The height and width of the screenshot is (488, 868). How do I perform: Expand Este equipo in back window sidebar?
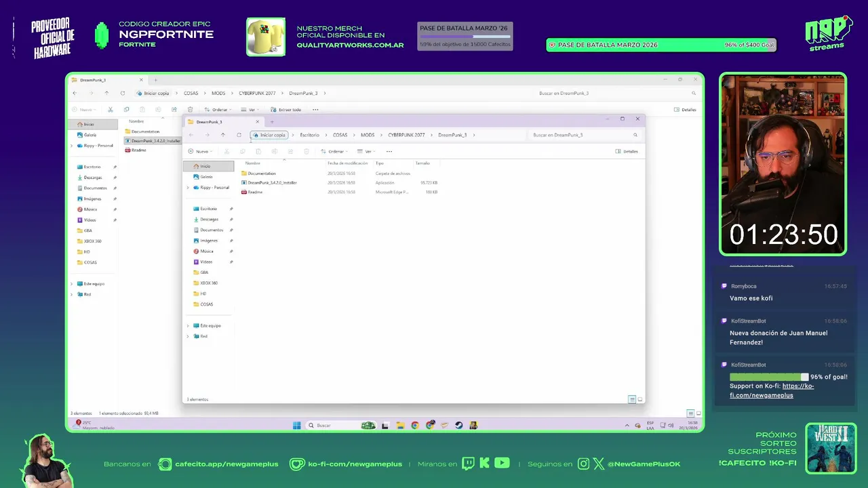72,284
